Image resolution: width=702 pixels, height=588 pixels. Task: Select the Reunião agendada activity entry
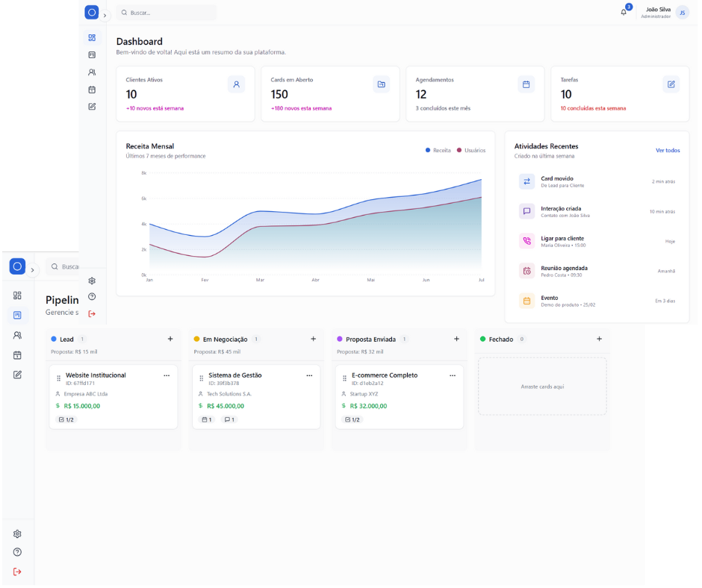(x=597, y=271)
